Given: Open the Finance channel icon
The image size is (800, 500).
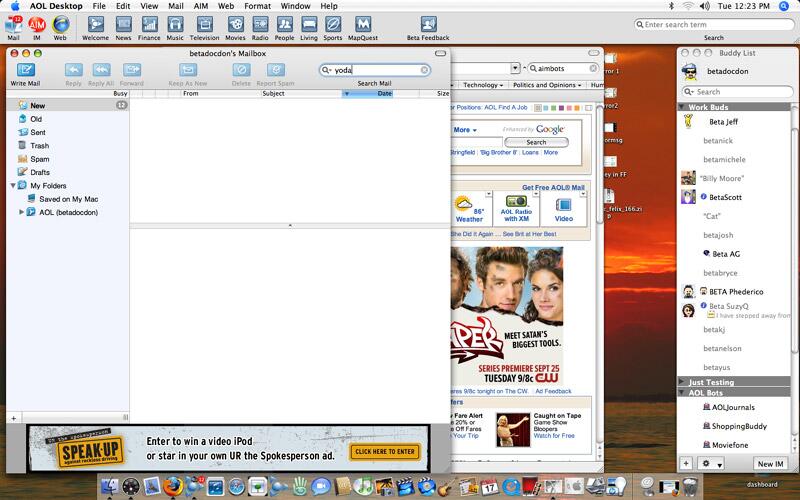Looking at the screenshot, I should click(149, 26).
